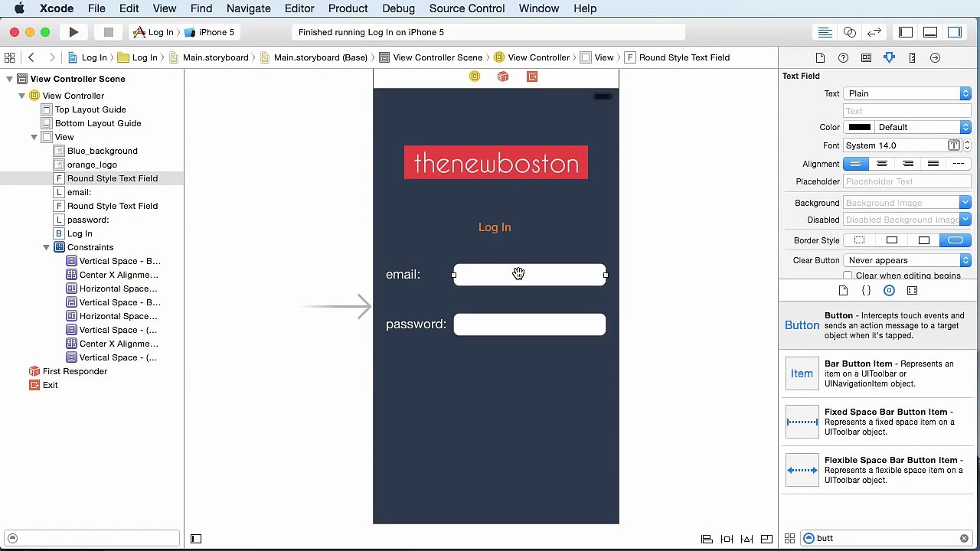Hide the document outline
The image size is (980, 551).
[196, 539]
